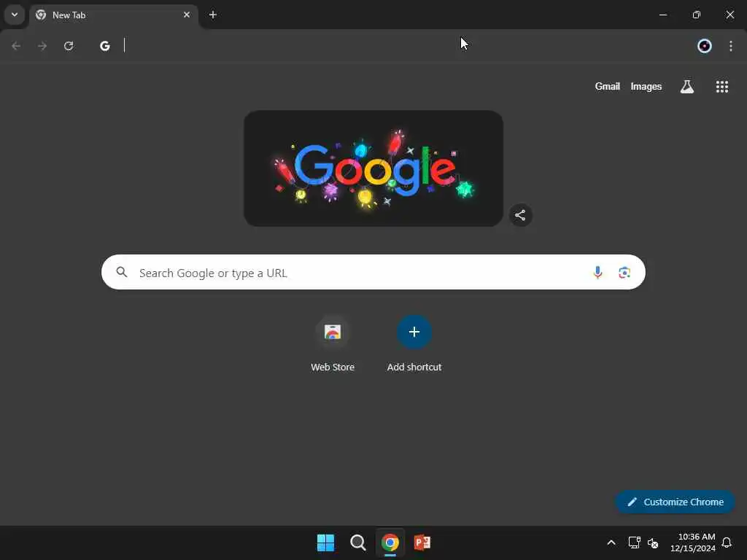Open Customize Chrome panel
The width and height of the screenshot is (747, 560).
pos(675,502)
